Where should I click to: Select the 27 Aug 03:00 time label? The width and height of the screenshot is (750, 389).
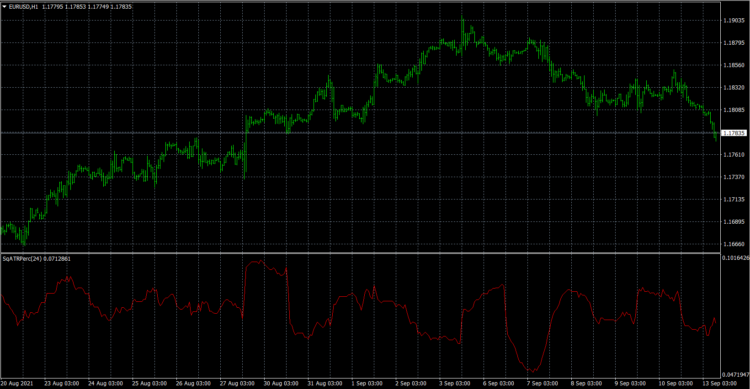pos(237,383)
